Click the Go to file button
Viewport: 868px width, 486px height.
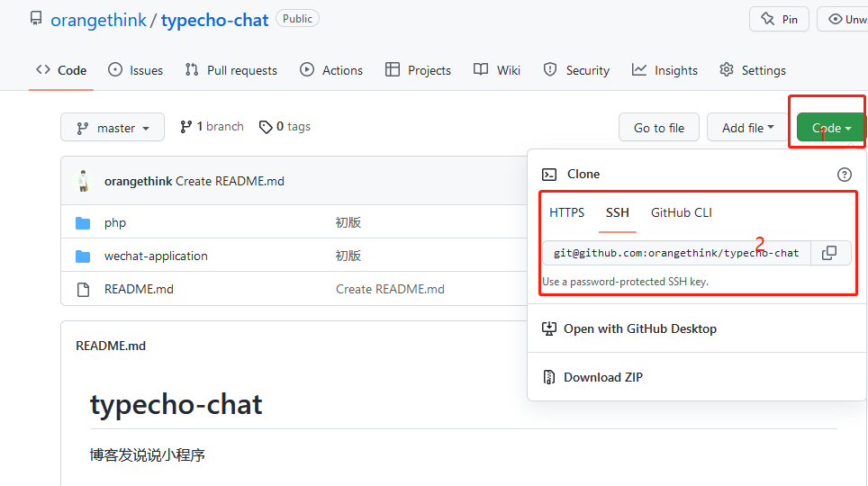(x=659, y=128)
